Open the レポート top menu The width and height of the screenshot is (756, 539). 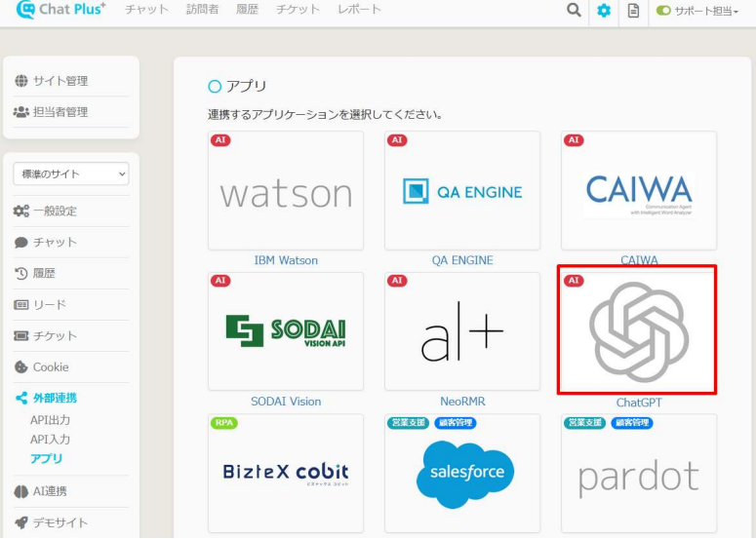[x=359, y=9]
